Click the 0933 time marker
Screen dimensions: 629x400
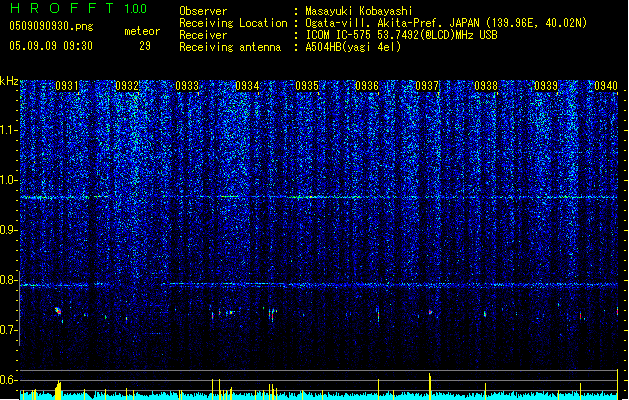point(187,86)
